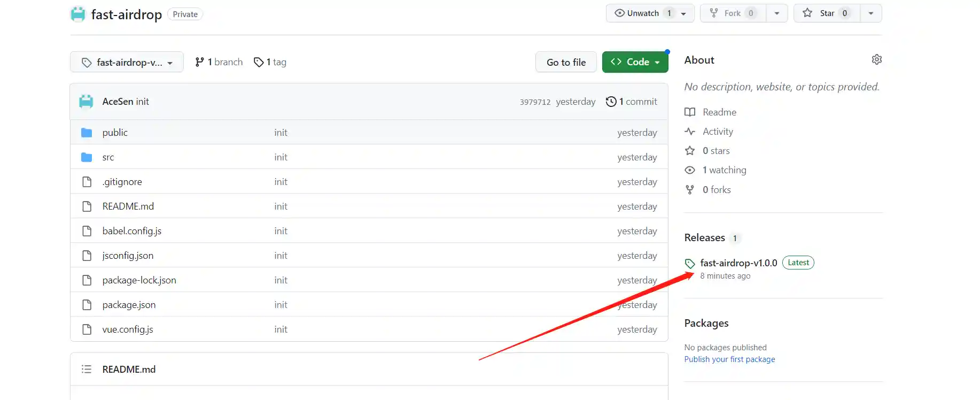Screen dimensions: 980x400
Task: Click the .gitignore file icon
Action: point(87,182)
